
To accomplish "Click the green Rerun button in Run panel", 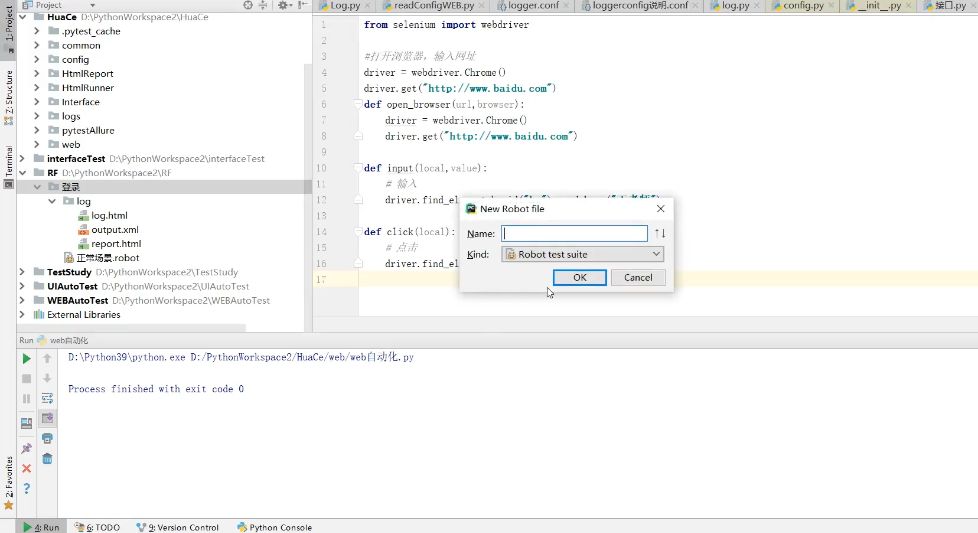I will pyautogui.click(x=27, y=358).
